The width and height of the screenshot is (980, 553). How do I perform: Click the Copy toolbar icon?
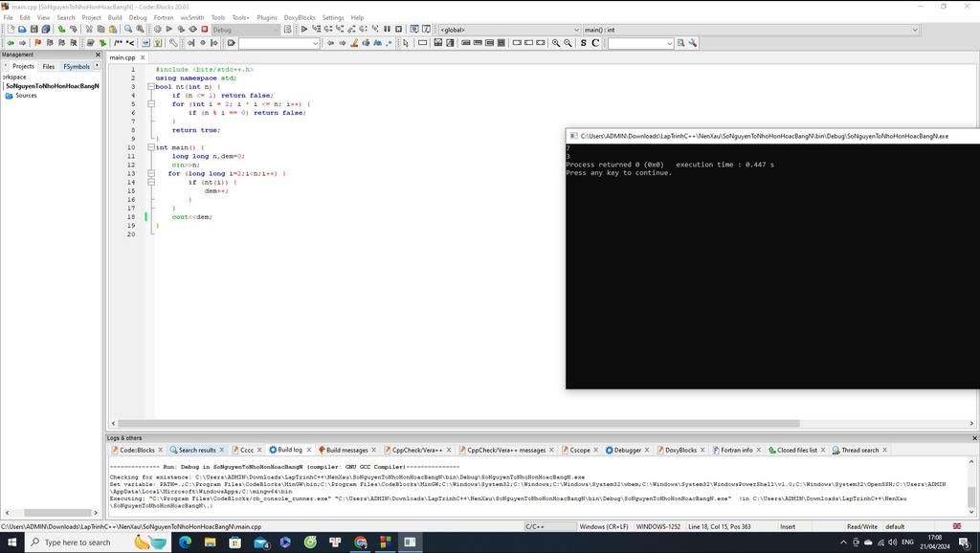tap(100, 30)
